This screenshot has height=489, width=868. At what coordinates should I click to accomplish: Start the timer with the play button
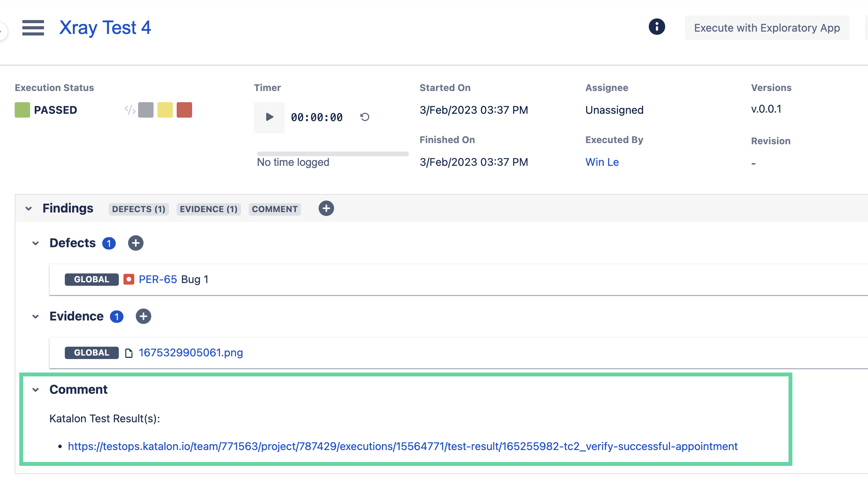pos(269,117)
